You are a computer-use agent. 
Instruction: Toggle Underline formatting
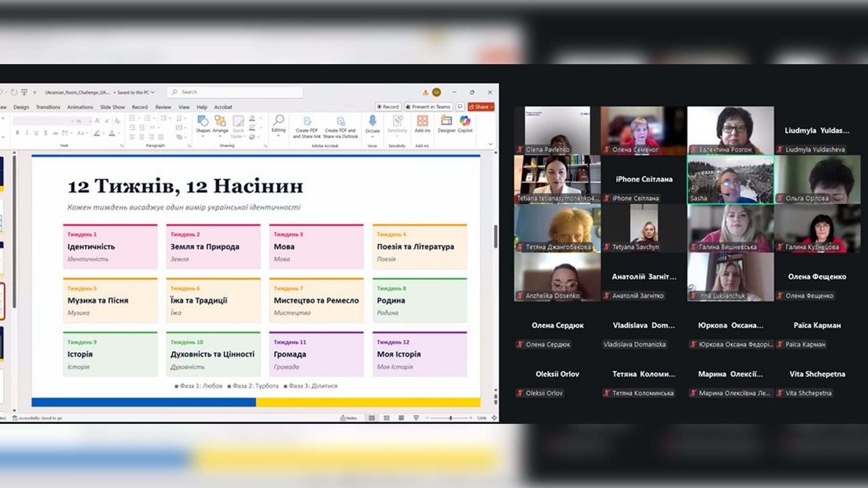pos(36,133)
